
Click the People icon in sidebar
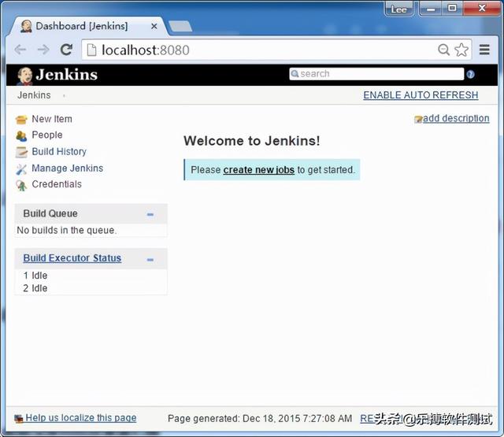click(x=21, y=136)
